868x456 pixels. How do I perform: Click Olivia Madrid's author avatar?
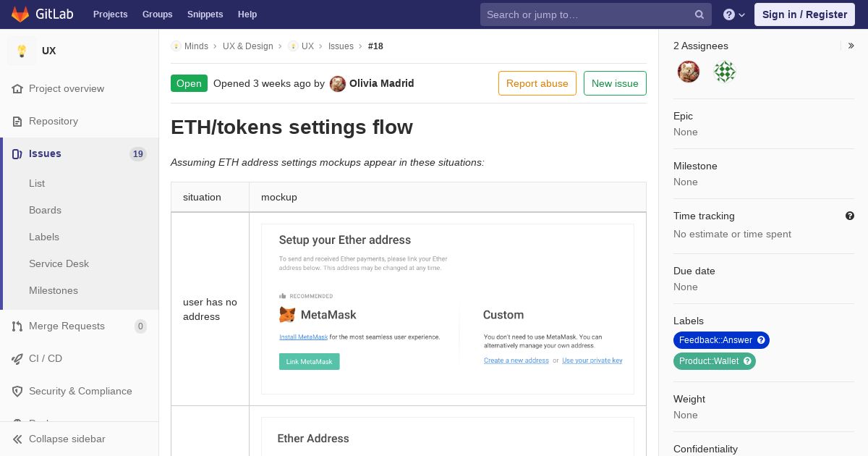tap(338, 84)
